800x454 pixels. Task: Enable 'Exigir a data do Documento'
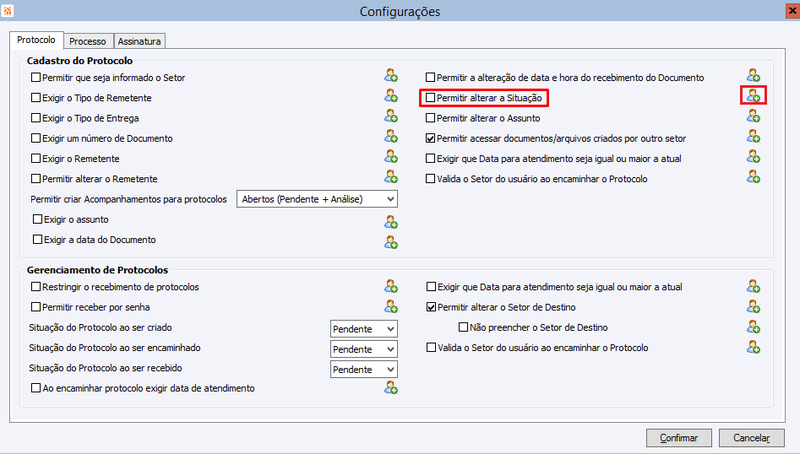coord(37,239)
